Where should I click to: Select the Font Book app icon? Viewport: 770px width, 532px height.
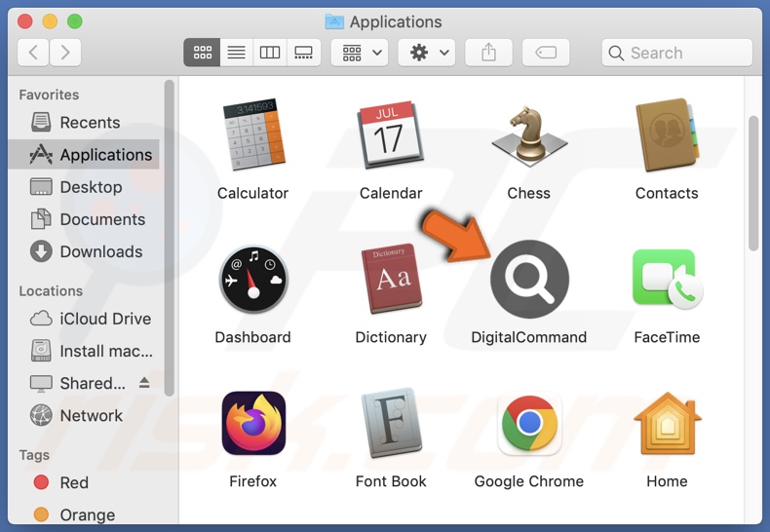pos(392,423)
